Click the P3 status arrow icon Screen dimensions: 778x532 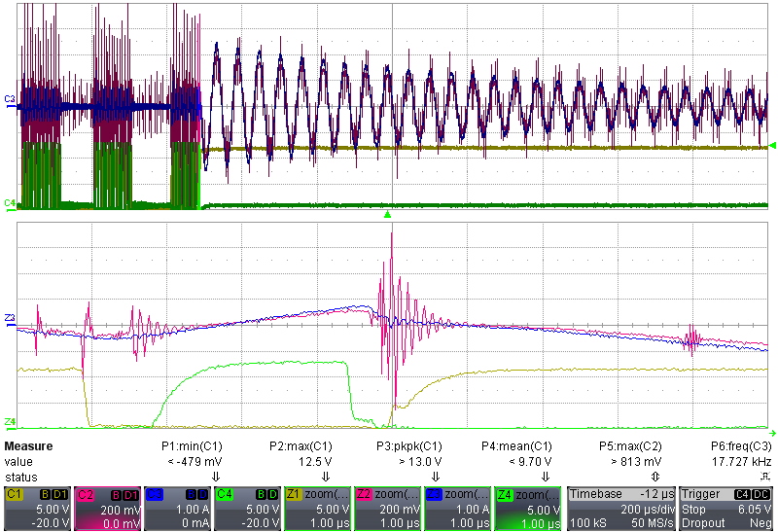coord(436,477)
